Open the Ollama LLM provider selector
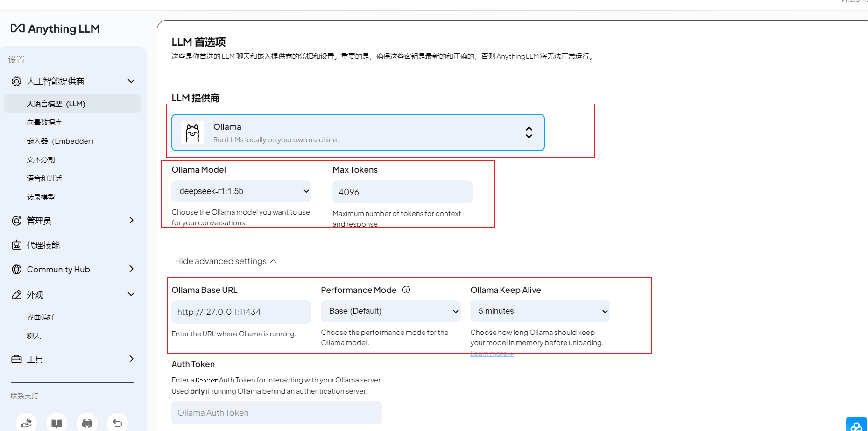This screenshot has width=868, height=431. click(358, 132)
